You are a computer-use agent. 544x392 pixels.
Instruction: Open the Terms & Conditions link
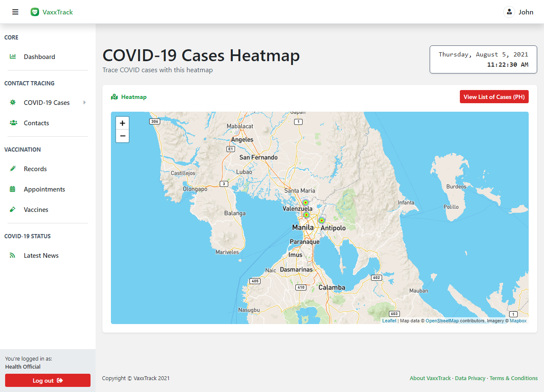(x=513, y=378)
